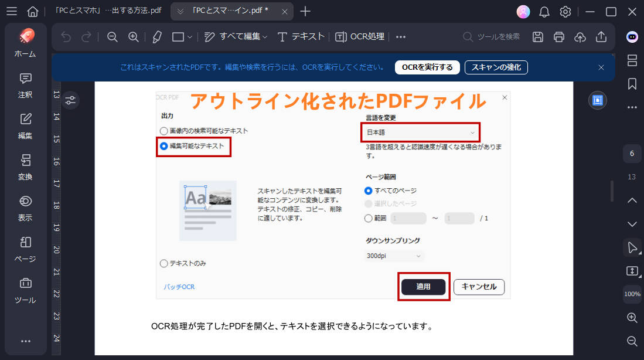The width and height of the screenshot is (644, 360).
Task: Click the 100% zoom level control
Action: coord(632,294)
